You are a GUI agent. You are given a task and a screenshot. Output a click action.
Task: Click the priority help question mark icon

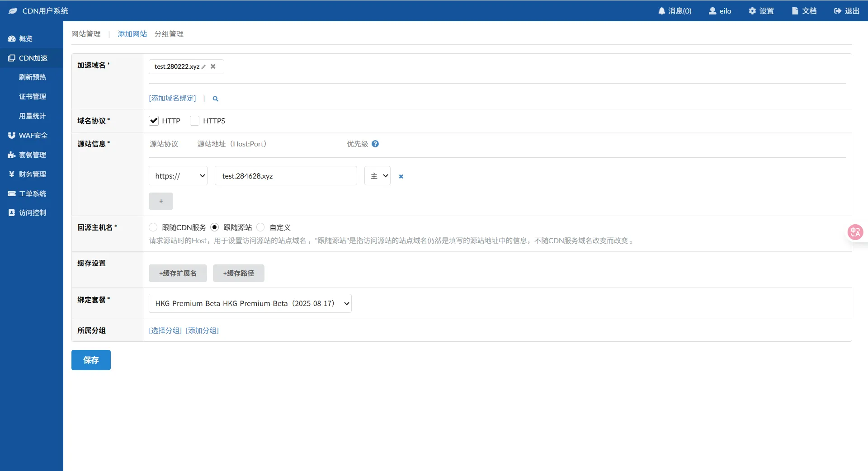point(375,144)
